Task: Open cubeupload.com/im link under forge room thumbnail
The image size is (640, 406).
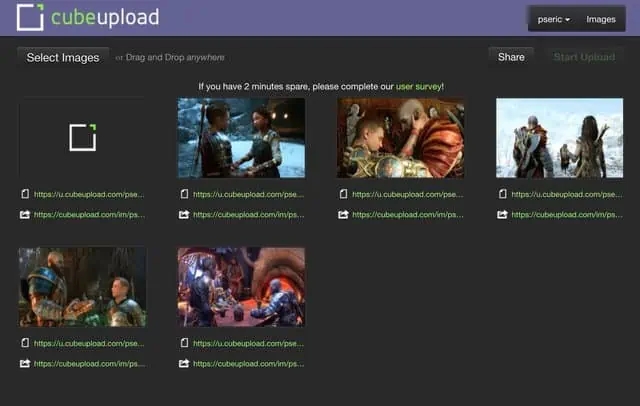Action: click(249, 364)
